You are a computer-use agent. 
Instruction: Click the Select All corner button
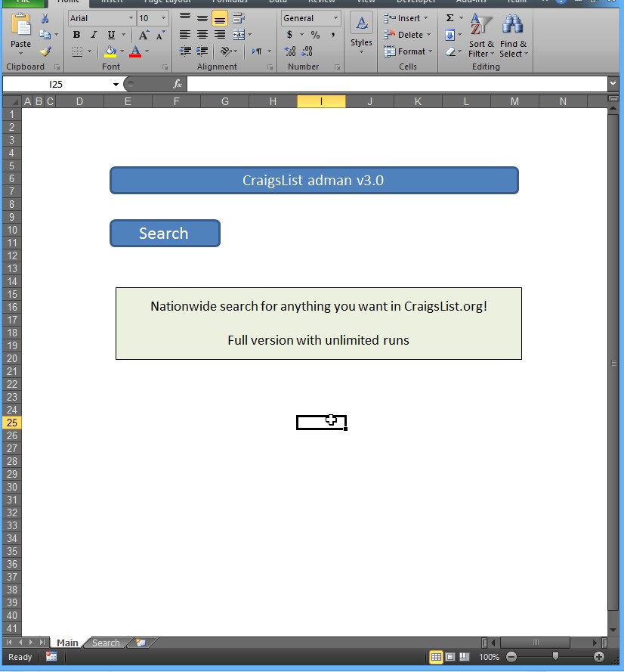tap(12, 101)
